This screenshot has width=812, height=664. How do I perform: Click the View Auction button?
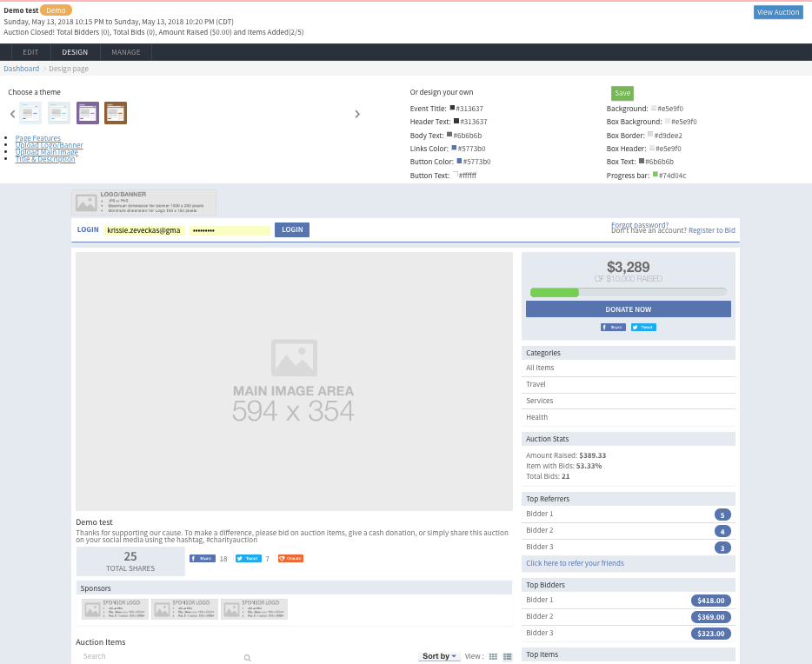tap(778, 12)
